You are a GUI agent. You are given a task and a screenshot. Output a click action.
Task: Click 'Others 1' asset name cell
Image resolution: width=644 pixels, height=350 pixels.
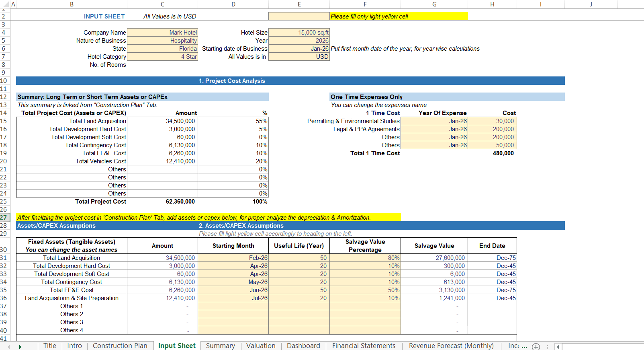pyautogui.click(x=72, y=306)
